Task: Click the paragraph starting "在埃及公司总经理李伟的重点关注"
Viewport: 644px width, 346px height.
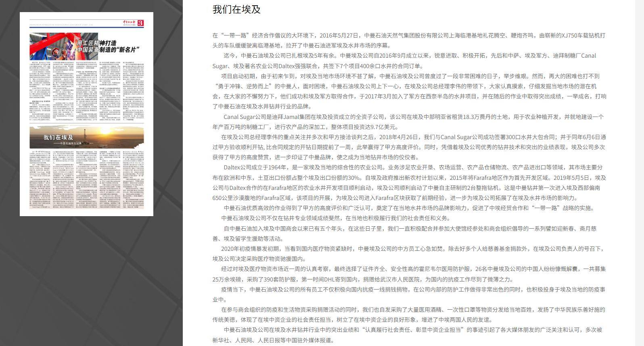Action: click(x=409, y=147)
